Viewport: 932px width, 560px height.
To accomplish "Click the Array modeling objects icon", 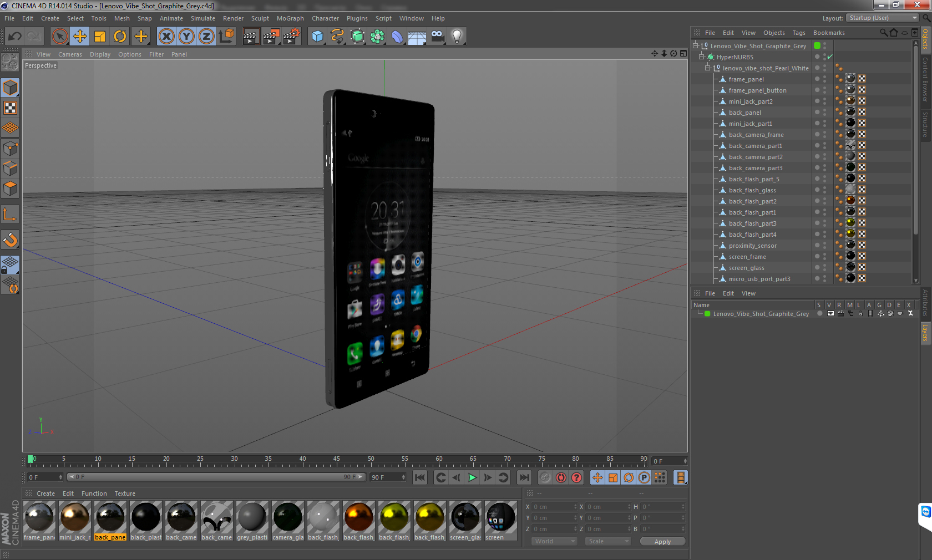I will pyautogui.click(x=377, y=37).
